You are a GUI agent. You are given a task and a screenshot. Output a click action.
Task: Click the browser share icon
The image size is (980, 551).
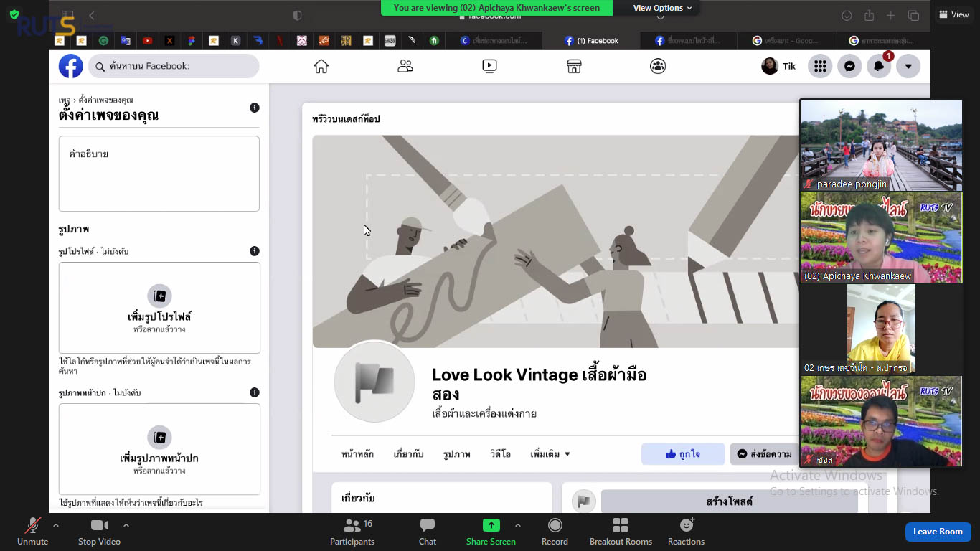(869, 16)
